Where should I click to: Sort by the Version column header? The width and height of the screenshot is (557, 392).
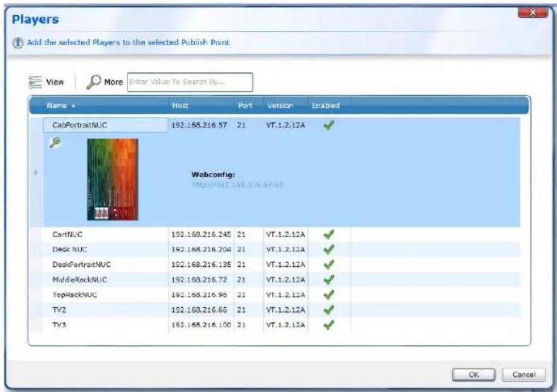coord(280,105)
